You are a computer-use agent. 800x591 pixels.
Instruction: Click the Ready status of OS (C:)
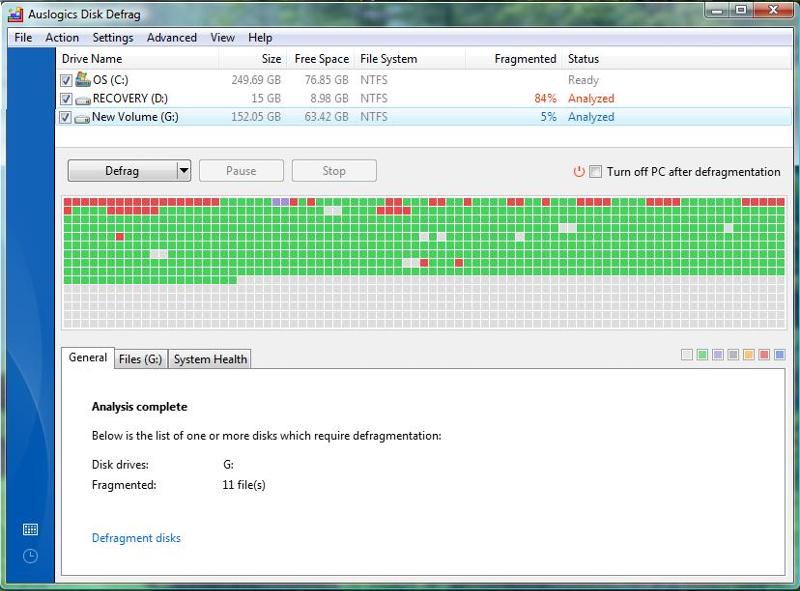pos(583,81)
